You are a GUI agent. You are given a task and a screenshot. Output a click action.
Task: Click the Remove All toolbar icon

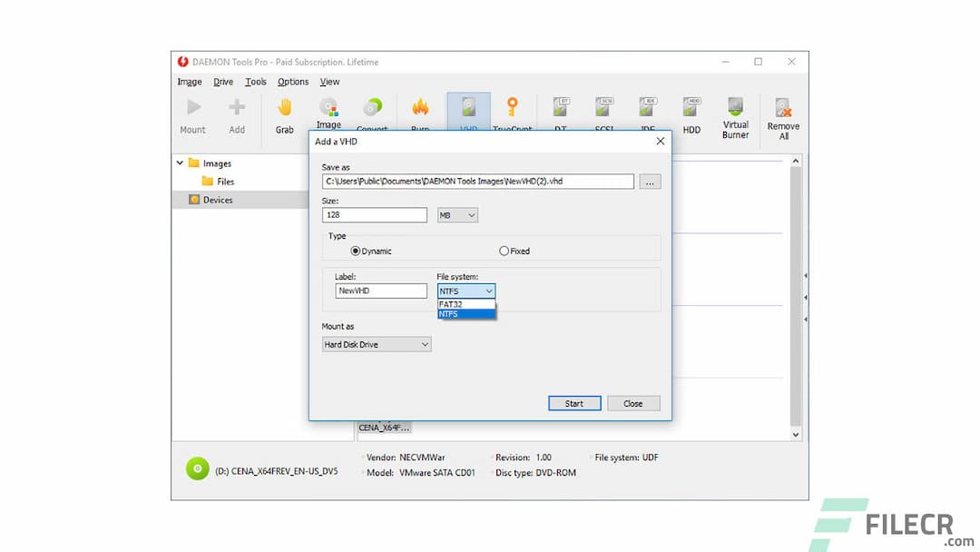pos(782,113)
